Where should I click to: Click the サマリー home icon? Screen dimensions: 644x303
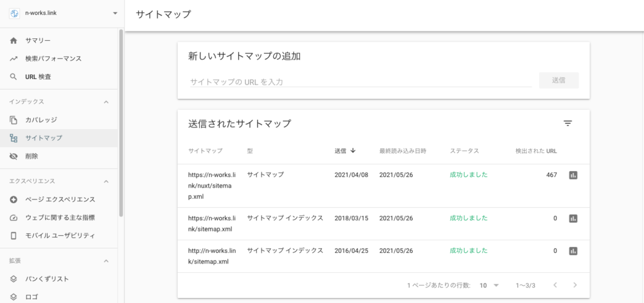(x=14, y=41)
